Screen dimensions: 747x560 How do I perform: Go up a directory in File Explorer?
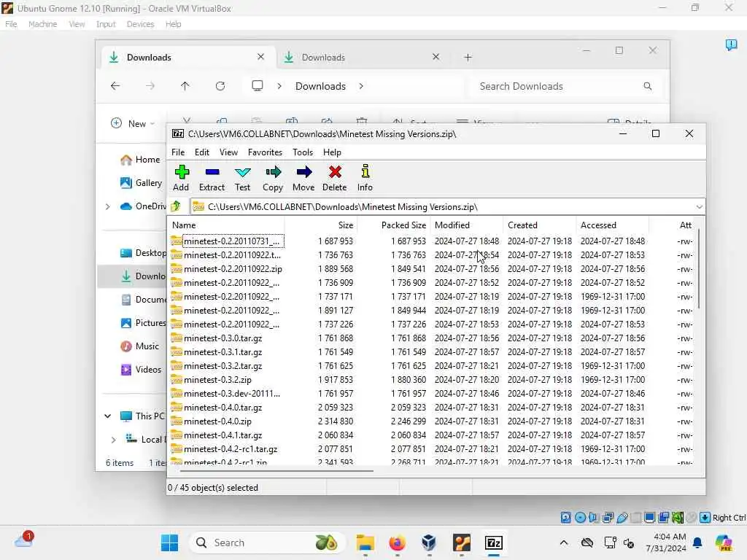(185, 86)
